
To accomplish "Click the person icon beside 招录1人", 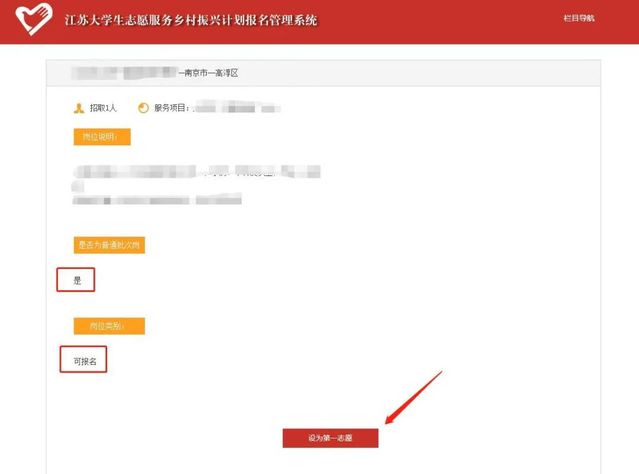I will pos(79,107).
